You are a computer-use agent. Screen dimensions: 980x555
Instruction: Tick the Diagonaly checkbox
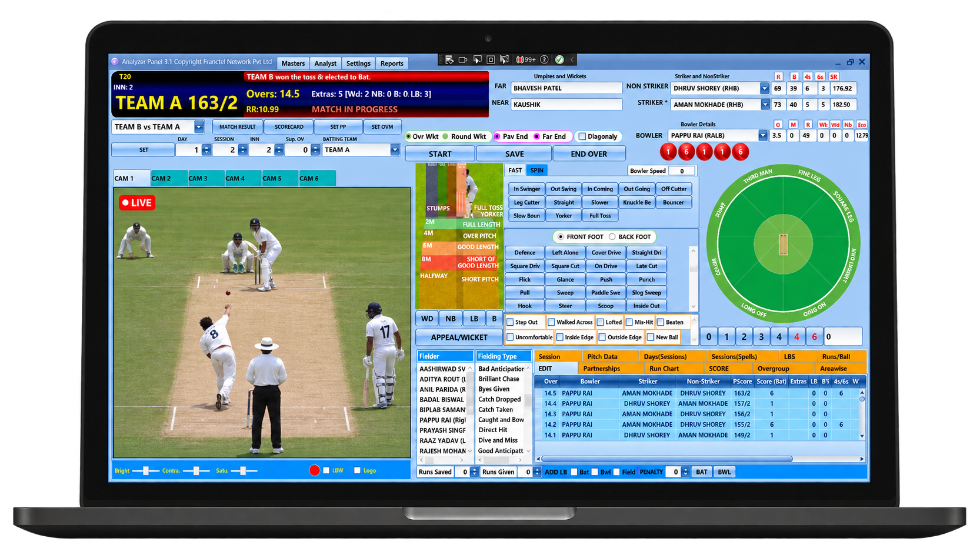(x=582, y=136)
